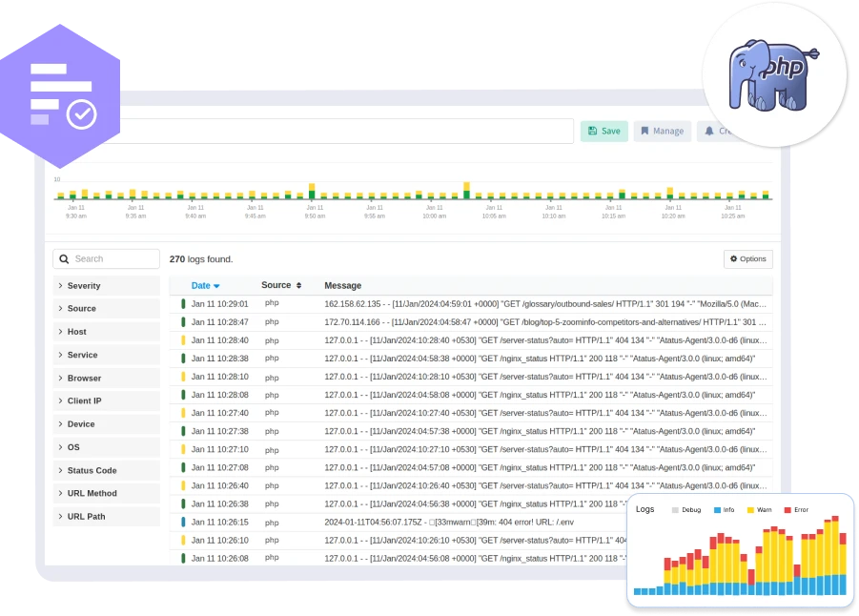Open log row Jan 11 10:28:47
The image size is (859, 616).
coord(471,322)
